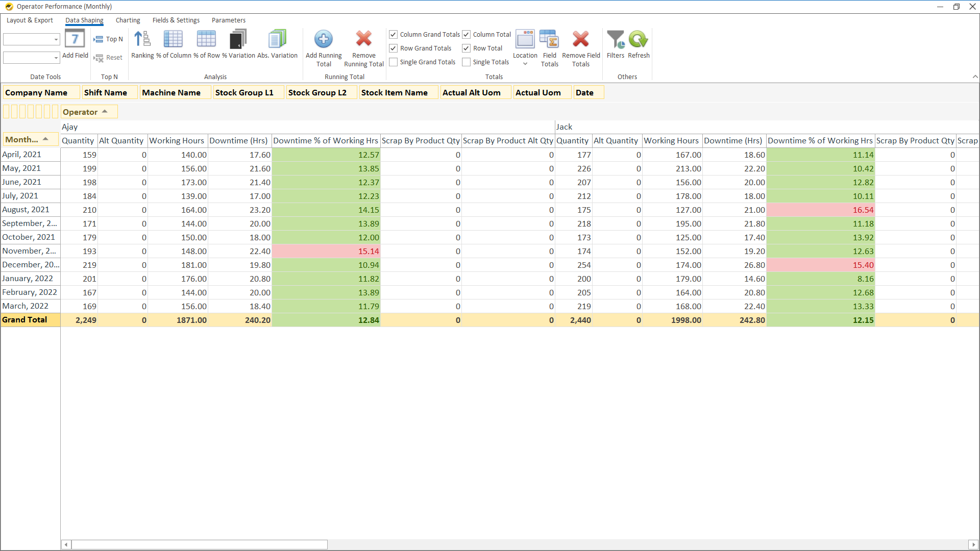
Task: Expand the Location dropdown arrow
Action: 525,64
